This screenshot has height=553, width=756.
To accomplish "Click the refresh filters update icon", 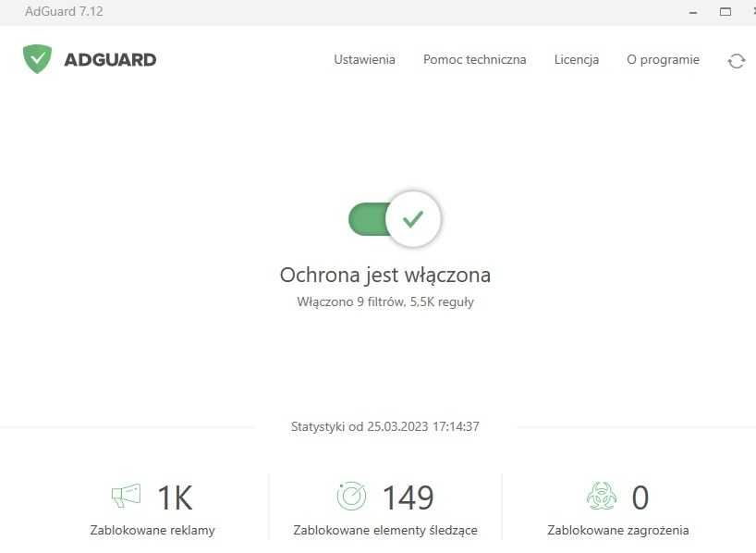I will click(x=737, y=61).
